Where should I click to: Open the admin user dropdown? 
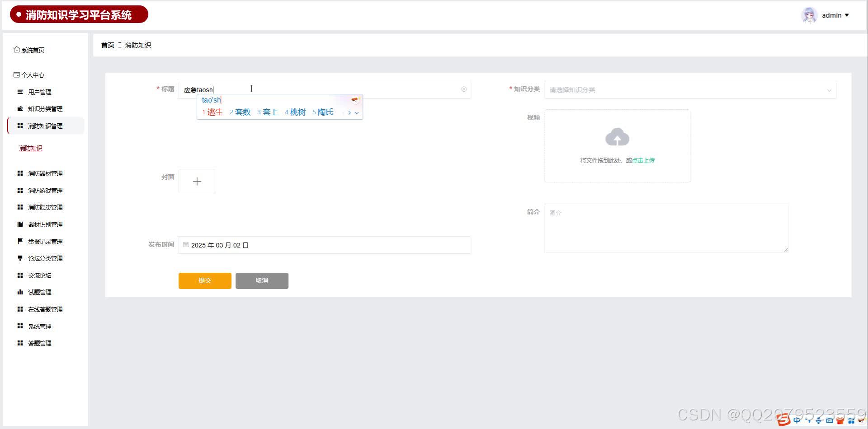point(835,15)
